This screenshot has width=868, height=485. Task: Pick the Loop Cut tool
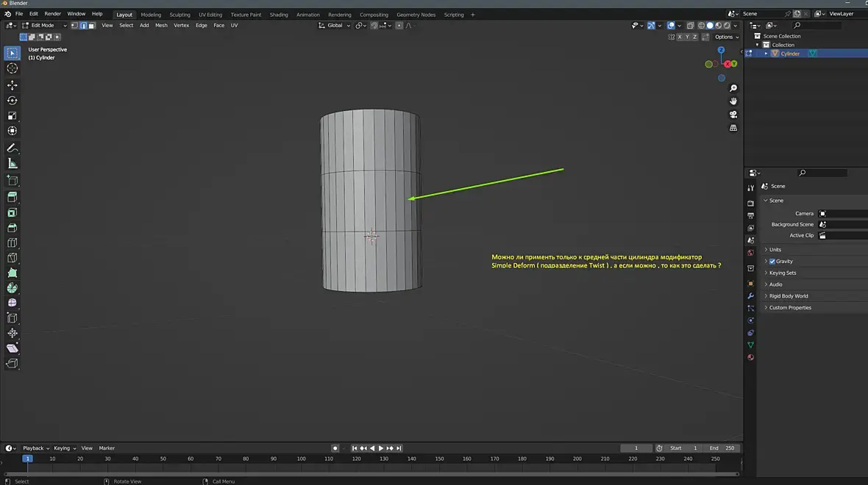(13, 242)
